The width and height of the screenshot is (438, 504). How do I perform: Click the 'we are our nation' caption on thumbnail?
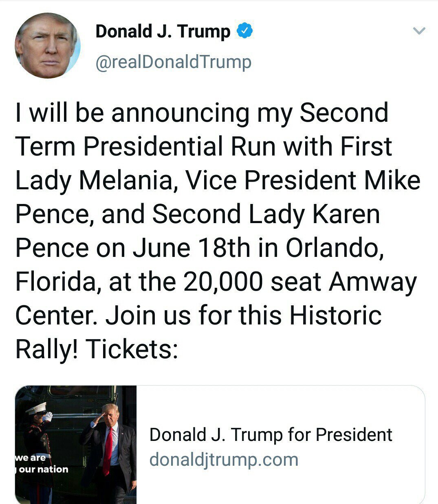point(42,464)
